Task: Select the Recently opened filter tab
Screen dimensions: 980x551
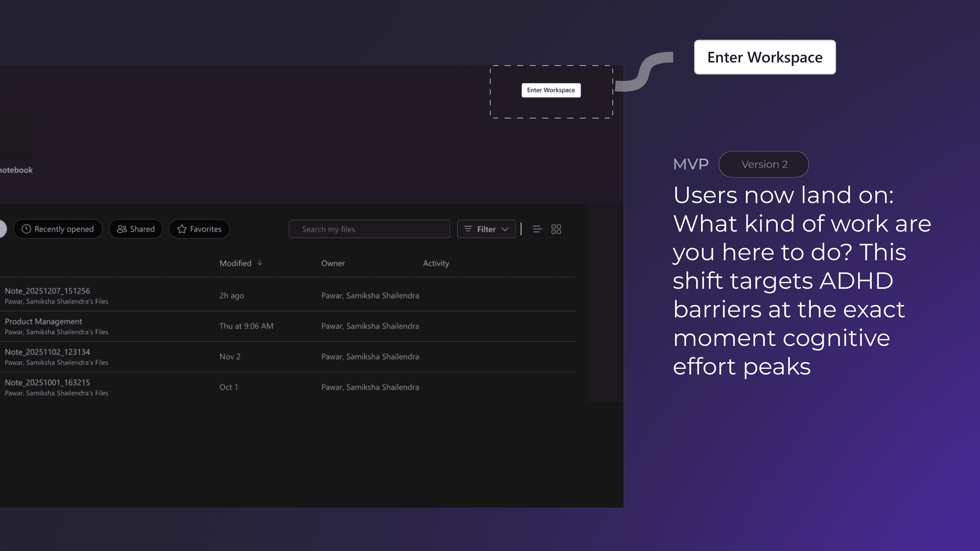Action: coord(64,229)
